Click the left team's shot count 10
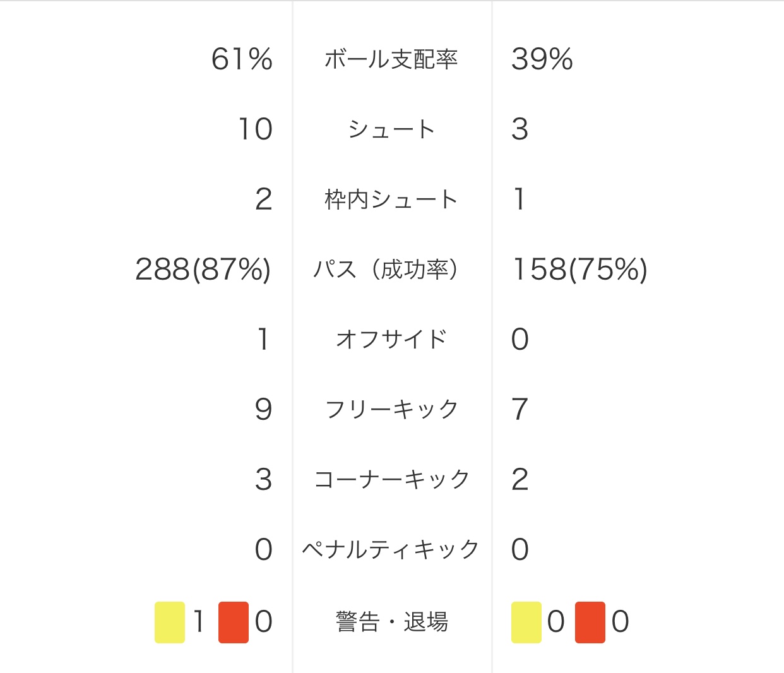Screen dimensions: 784x673 [x=256, y=129]
